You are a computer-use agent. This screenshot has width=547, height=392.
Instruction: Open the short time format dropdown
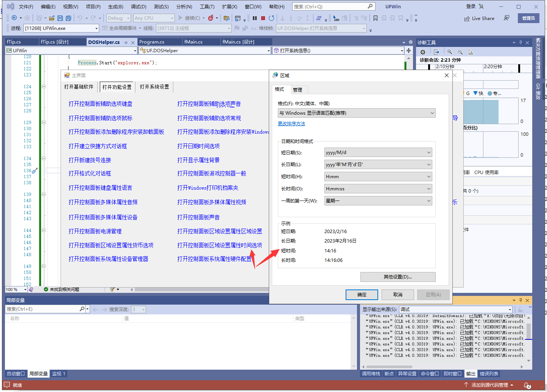pyautogui.click(x=378, y=177)
